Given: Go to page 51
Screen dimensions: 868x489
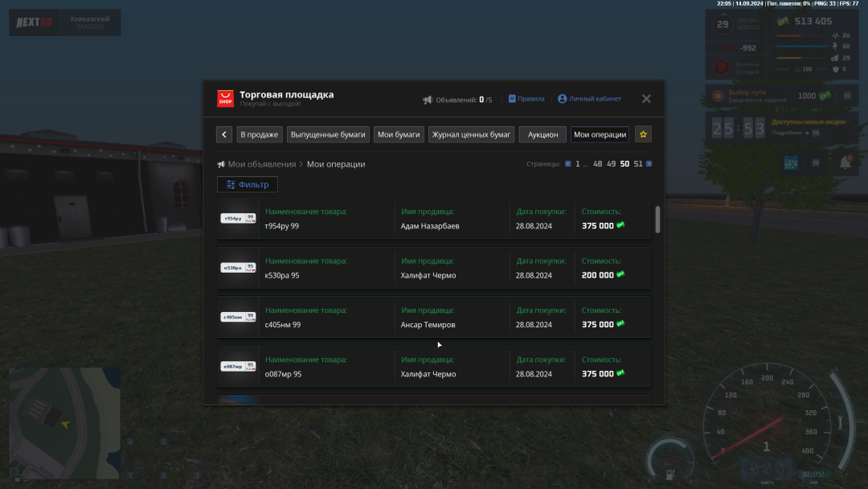Looking at the screenshot, I should [638, 164].
